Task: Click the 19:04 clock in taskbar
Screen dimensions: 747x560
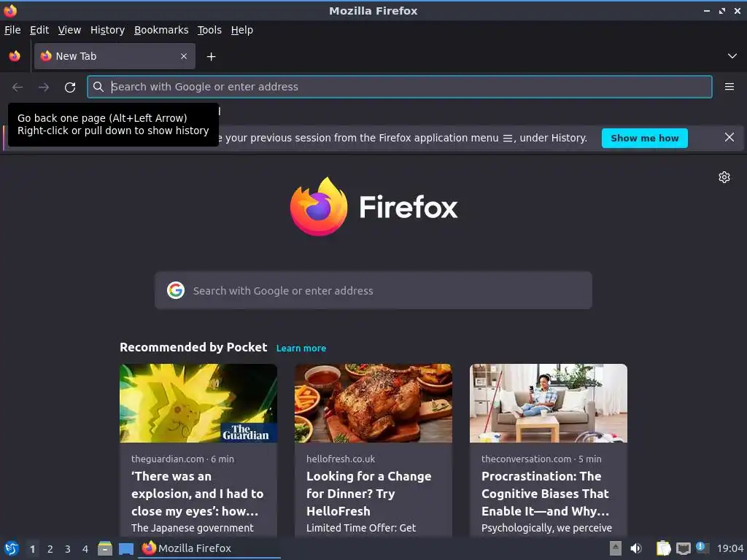Action: (729, 548)
